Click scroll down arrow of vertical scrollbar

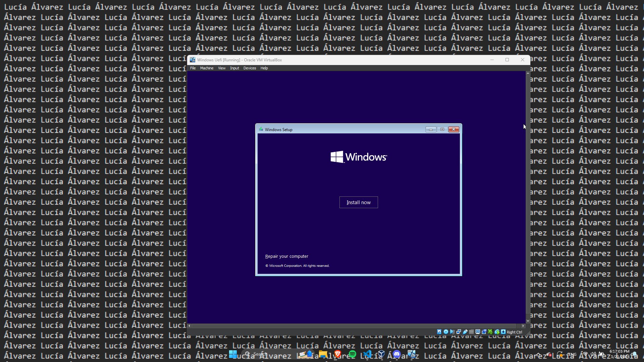tap(528, 321)
